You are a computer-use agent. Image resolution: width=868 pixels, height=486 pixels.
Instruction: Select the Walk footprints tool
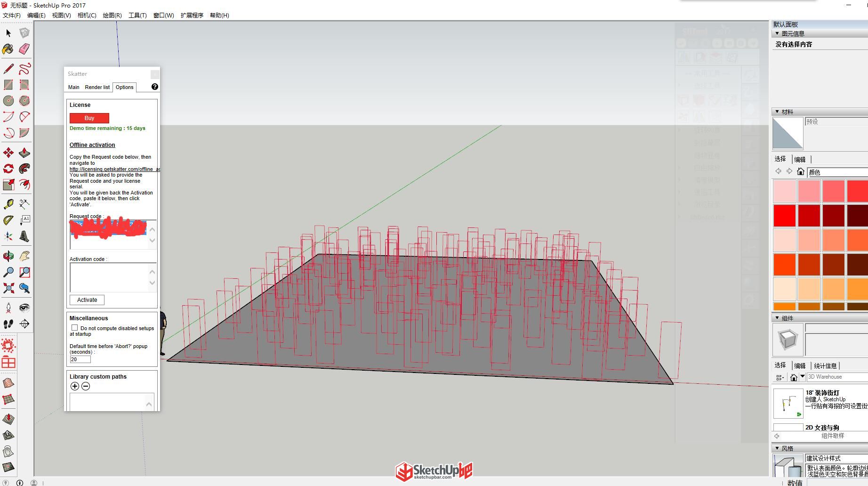pos(8,324)
